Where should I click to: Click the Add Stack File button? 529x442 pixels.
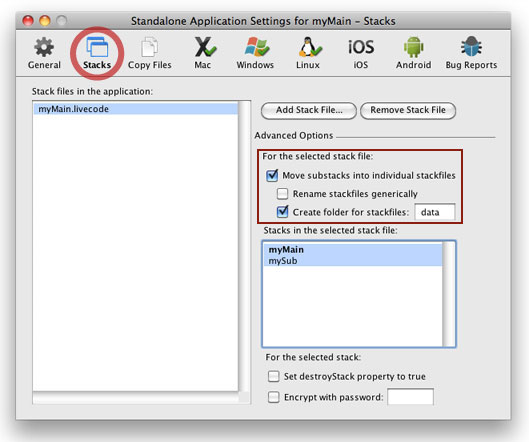click(x=309, y=110)
